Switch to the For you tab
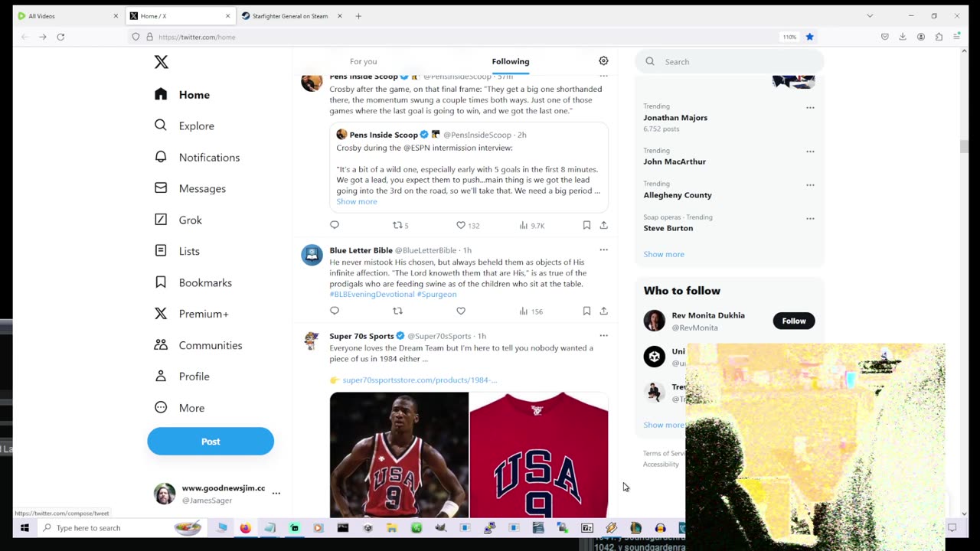The width and height of the screenshot is (980, 551). pyautogui.click(x=363, y=61)
